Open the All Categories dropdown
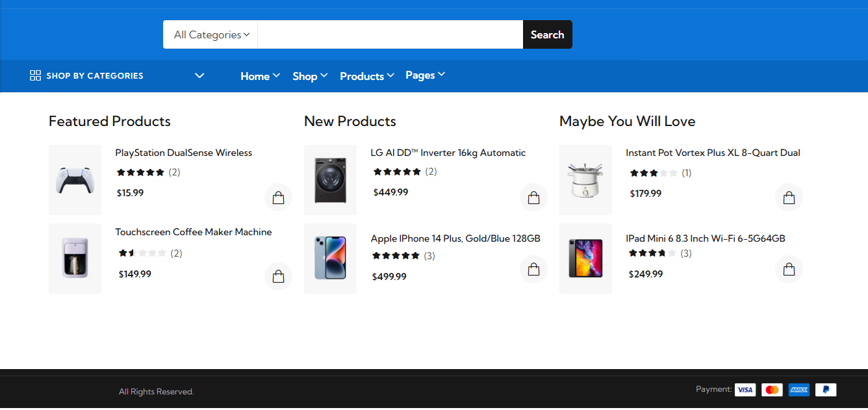The height and width of the screenshot is (410, 868). 211,34
